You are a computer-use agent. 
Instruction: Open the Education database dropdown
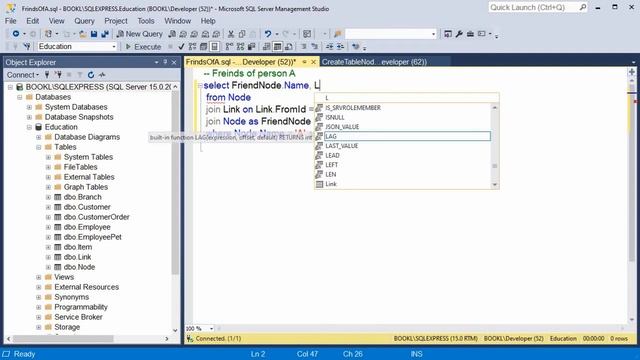[x=114, y=47]
